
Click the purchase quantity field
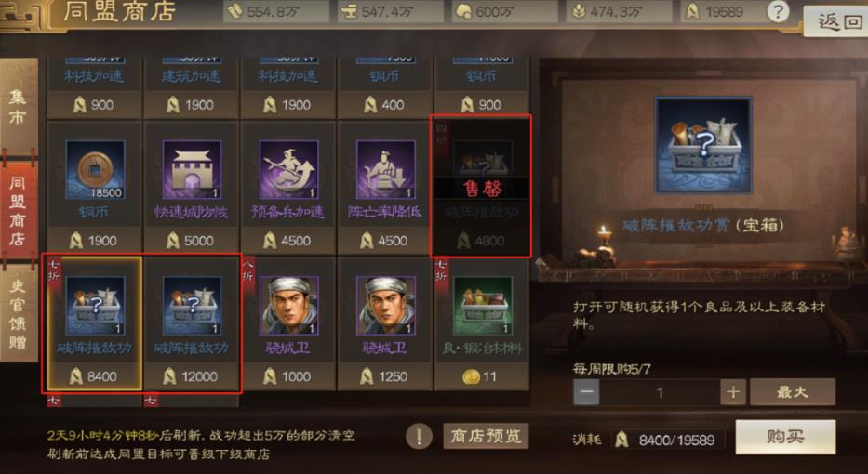[x=660, y=392]
